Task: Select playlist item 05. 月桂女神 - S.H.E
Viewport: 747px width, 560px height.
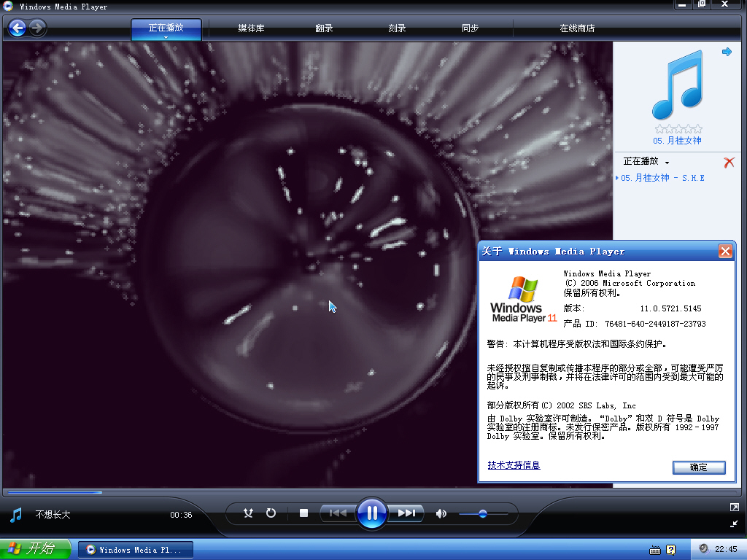Action: click(662, 178)
